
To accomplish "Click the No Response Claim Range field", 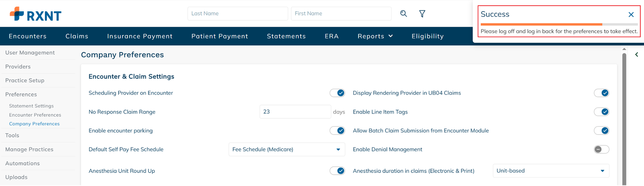I will (295, 112).
